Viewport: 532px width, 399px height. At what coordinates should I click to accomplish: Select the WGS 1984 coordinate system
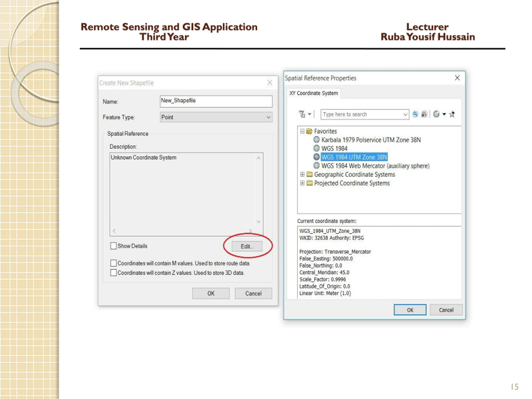[334, 149]
